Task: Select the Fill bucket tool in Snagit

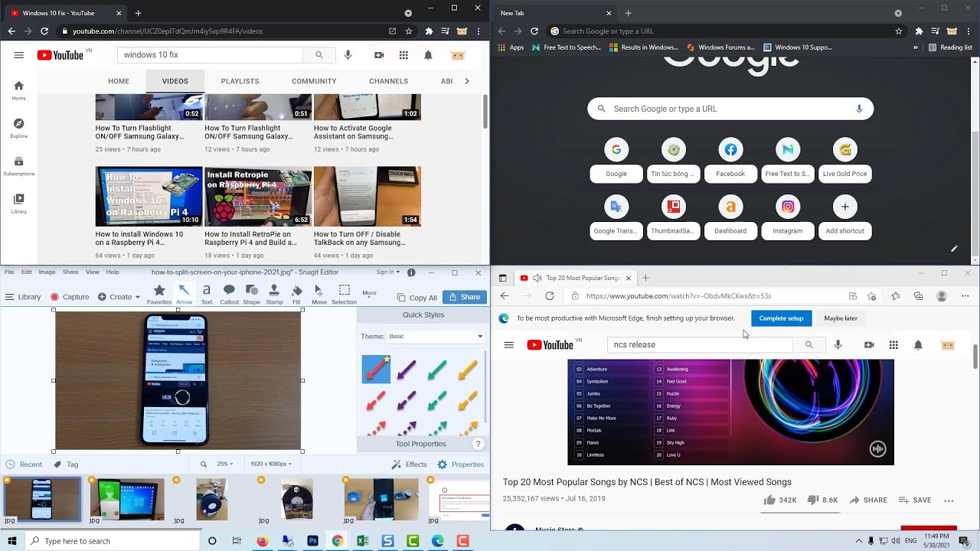Action: (296, 294)
